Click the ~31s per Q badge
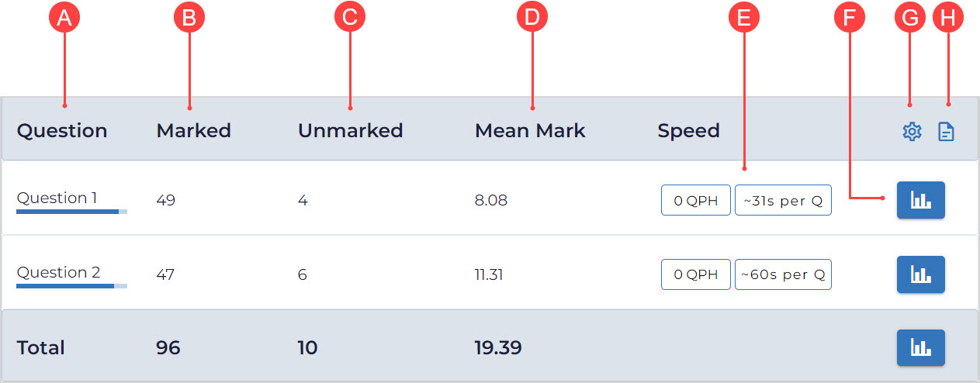Screen dimensions: 980x383 (782, 200)
